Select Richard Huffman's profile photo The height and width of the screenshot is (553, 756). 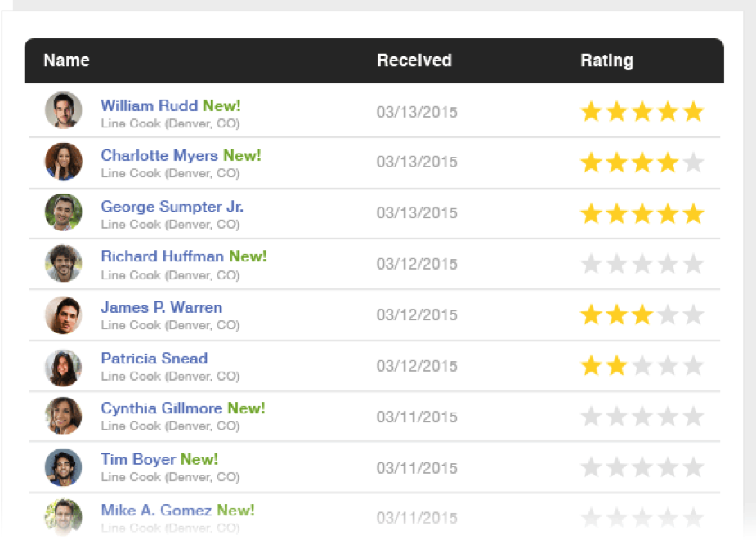[x=63, y=263]
